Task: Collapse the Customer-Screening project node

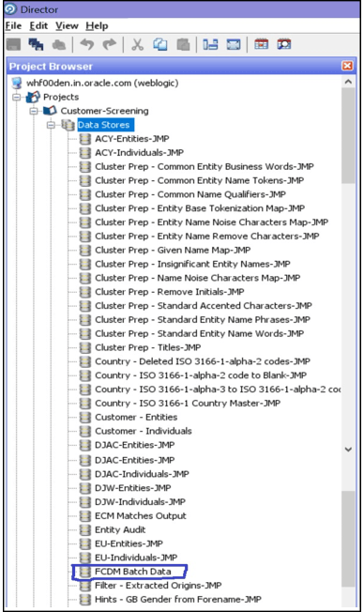Action: coord(34,111)
